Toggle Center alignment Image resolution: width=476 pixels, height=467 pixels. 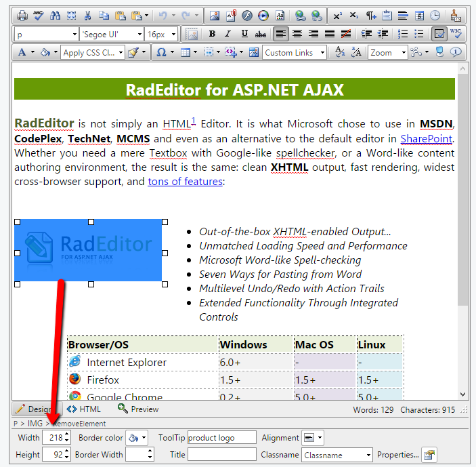pos(297,35)
